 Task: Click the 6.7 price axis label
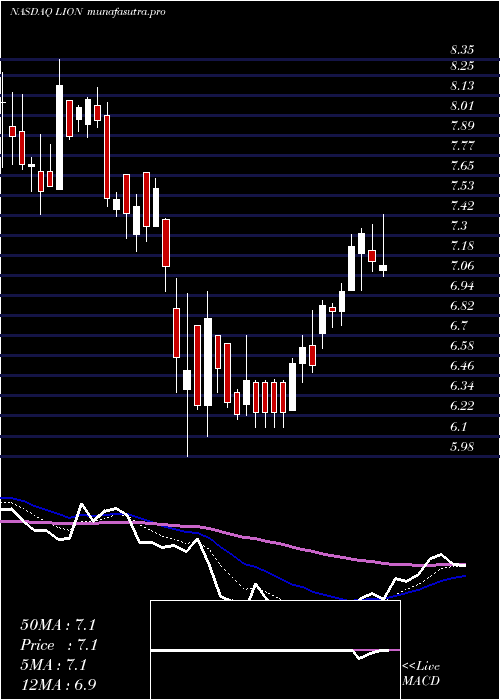tap(459, 325)
